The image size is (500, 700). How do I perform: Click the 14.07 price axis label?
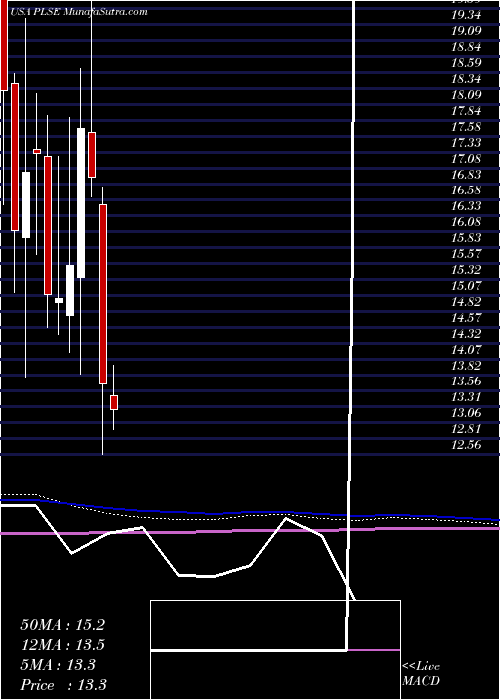[466, 350]
